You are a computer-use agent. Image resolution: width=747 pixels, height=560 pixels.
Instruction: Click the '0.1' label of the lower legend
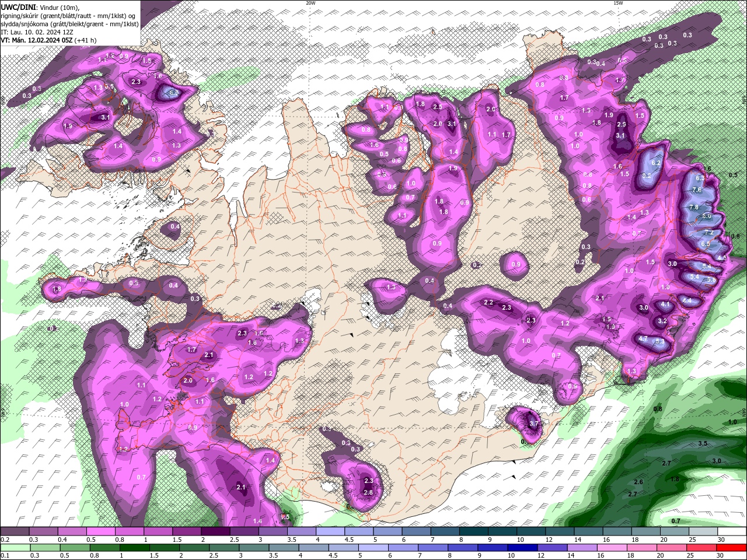pos(5,556)
